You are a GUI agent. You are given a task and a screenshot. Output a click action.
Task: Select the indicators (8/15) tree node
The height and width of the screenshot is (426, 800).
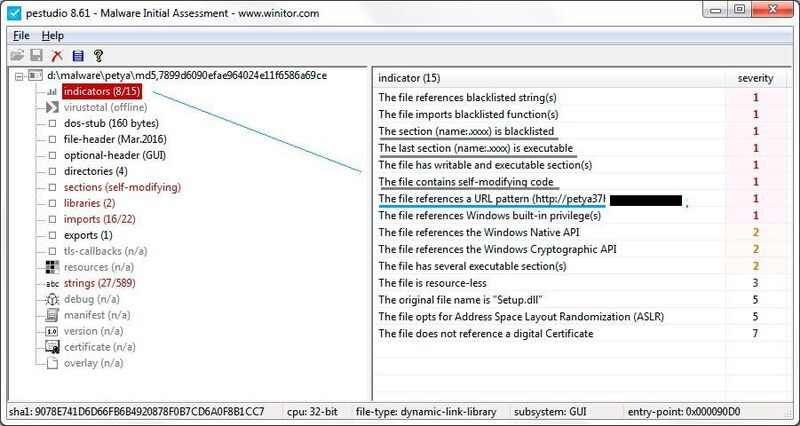(x=102, y=91)
